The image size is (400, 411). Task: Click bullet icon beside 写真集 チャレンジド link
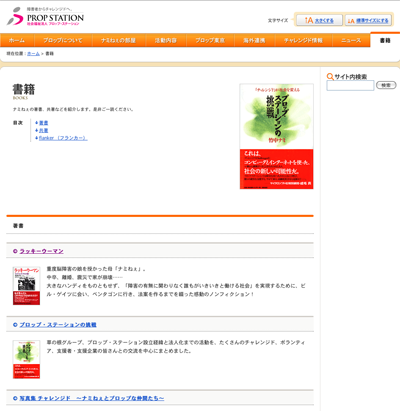pos(15,398)
